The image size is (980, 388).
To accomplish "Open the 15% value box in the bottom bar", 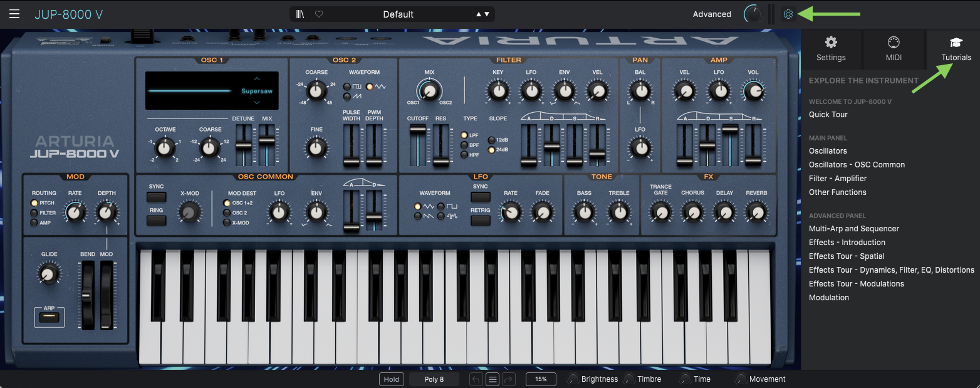I will click(541, 379).
